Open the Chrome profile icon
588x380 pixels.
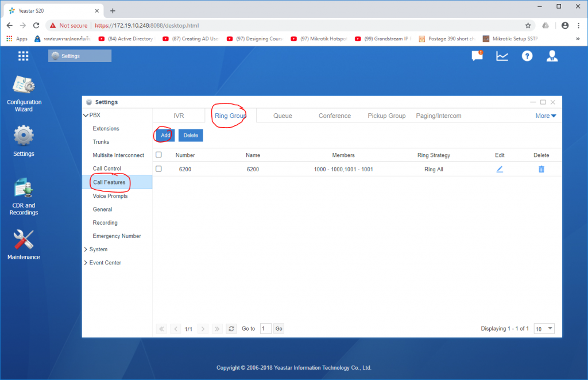(565, 25)
